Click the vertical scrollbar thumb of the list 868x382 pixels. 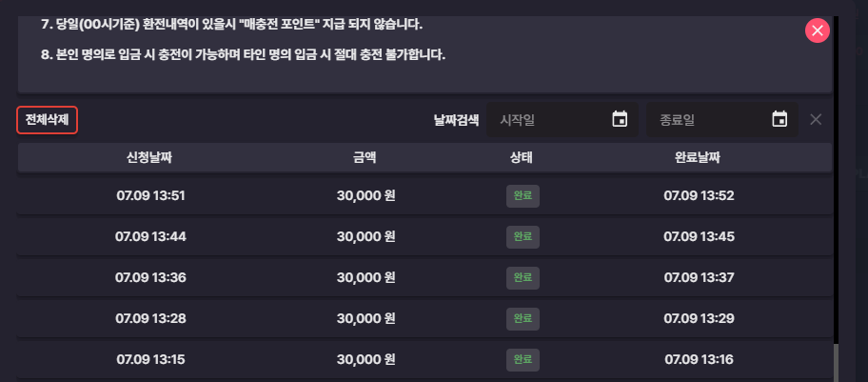coord(836,363)
